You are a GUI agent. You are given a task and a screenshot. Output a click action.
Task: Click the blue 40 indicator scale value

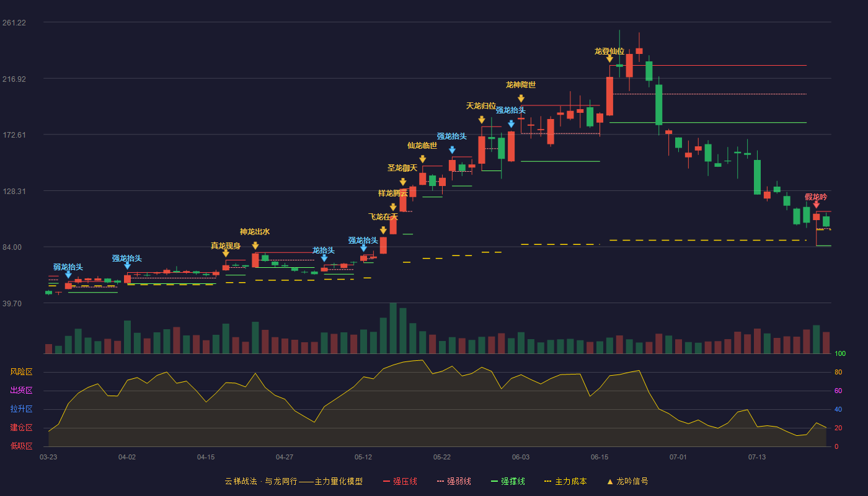pos(838,409)
